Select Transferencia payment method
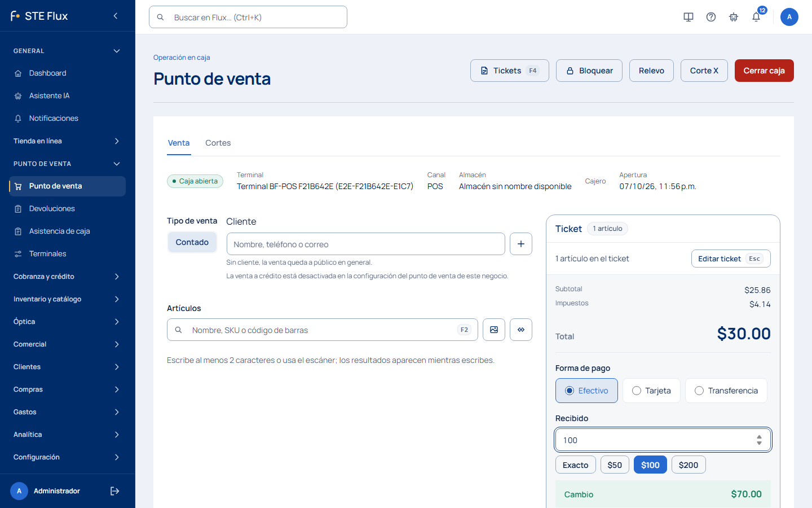This screenshot has width=812, height=508. pos(726,391)
